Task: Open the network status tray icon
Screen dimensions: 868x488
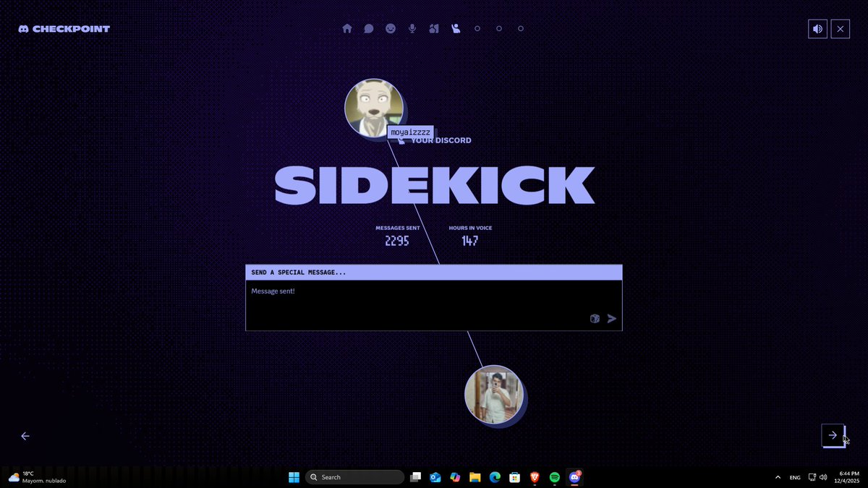Action: click(x=812, y=477)
